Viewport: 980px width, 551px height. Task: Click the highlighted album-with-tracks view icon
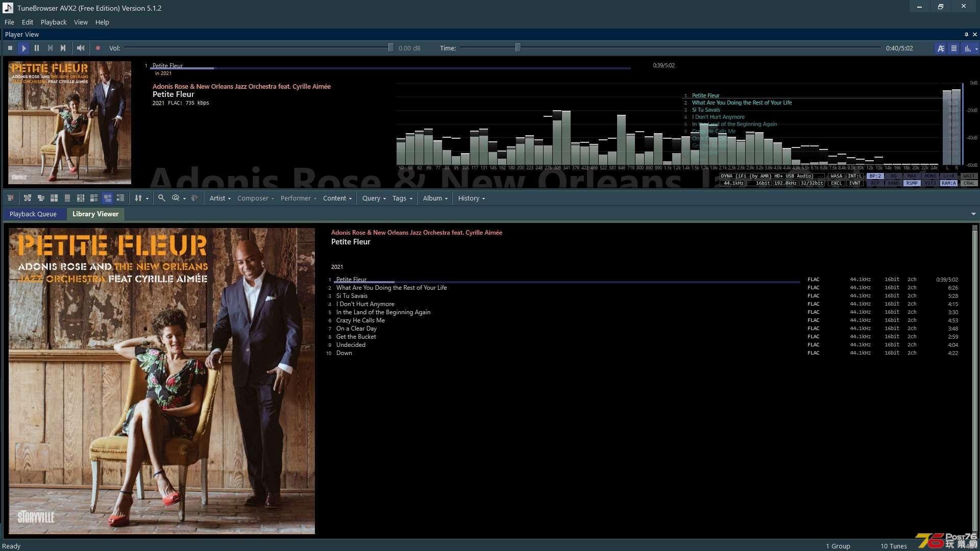pyautogui.click(x=107, y=198)
